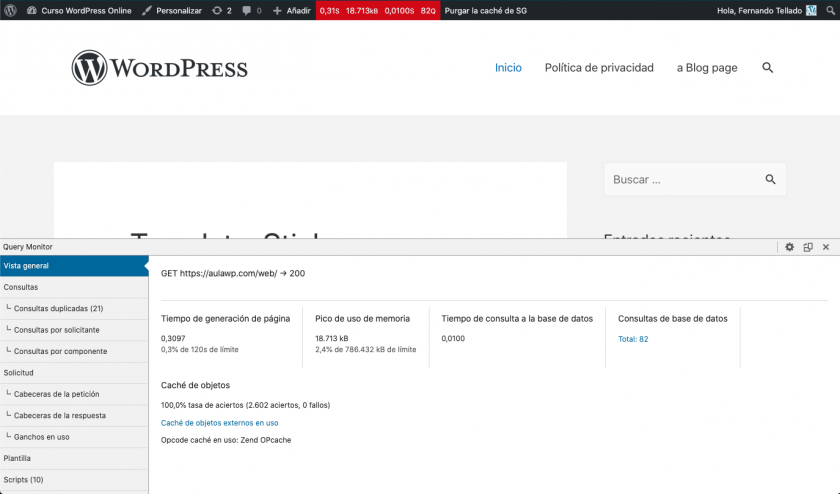Open the Política de privacidad page
This screenshot has height=494, width=840.
tap(599, 68)
